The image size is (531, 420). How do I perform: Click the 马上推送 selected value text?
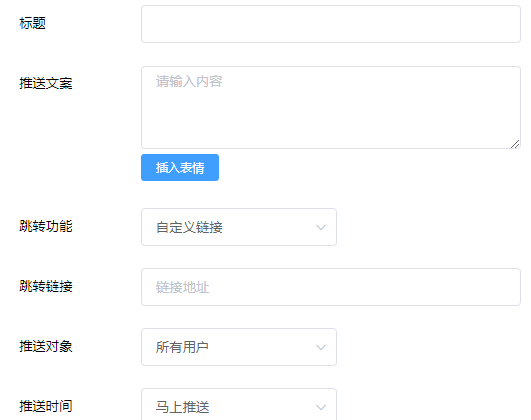click(182, 407)
